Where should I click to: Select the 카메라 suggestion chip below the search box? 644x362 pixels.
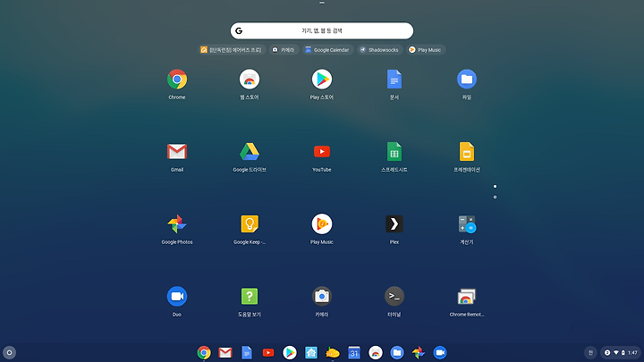coord(284,50)
